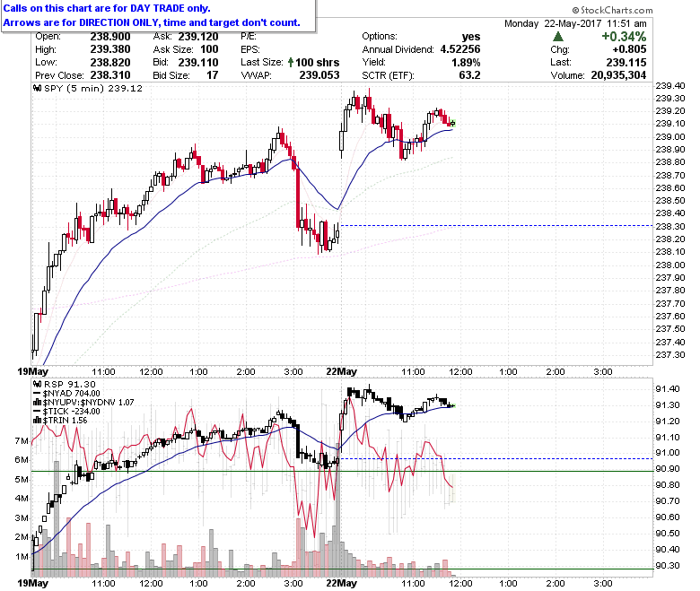Viewport: 700px width, 591px height.
Task: Click the 90.90 RSP axis label
Action: tap(668, 469)
